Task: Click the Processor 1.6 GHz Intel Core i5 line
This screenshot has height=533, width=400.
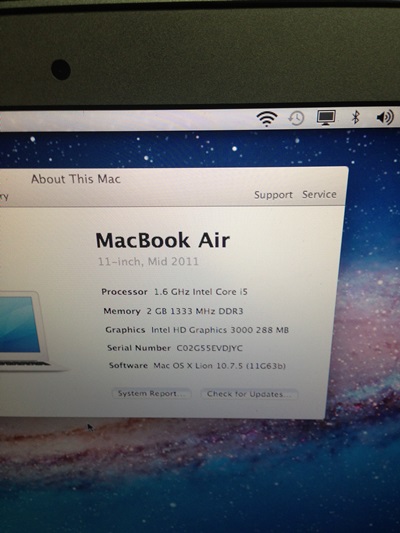Action: coord(174,292)
